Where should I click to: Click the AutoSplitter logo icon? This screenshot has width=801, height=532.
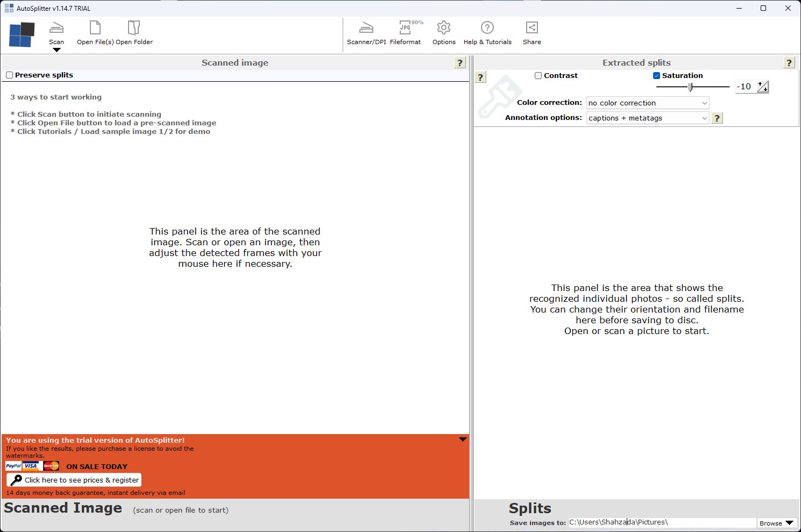tap(22, 35)
